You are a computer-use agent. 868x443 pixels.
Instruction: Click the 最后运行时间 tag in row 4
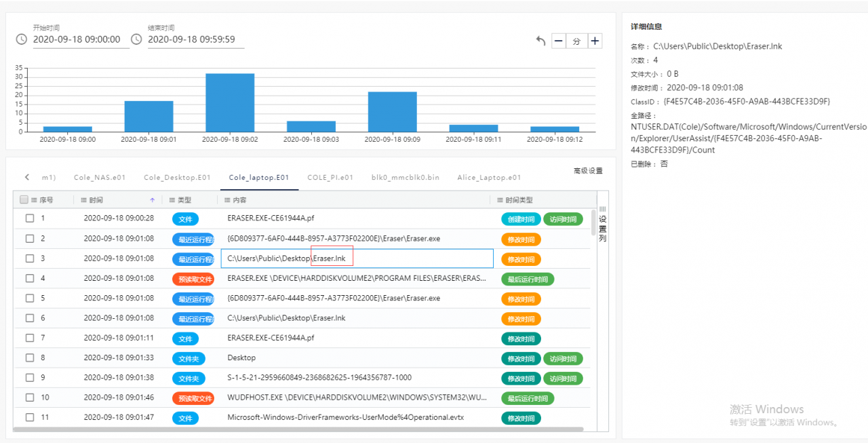click(528, 279)
